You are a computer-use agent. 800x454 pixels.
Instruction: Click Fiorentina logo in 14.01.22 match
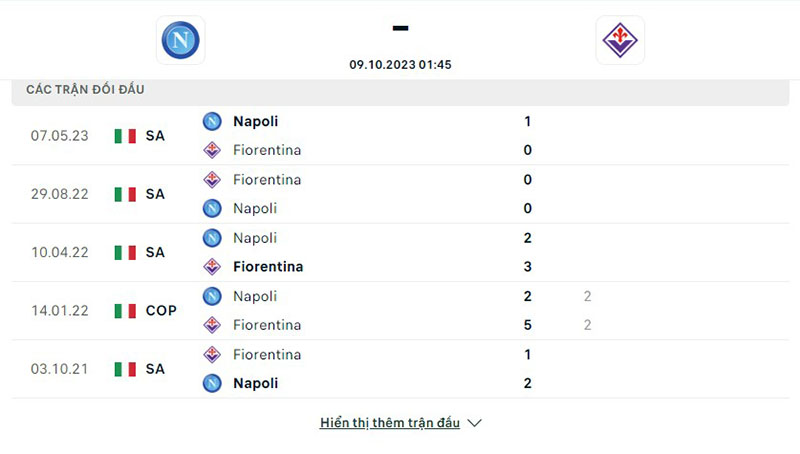click(212, 325)
